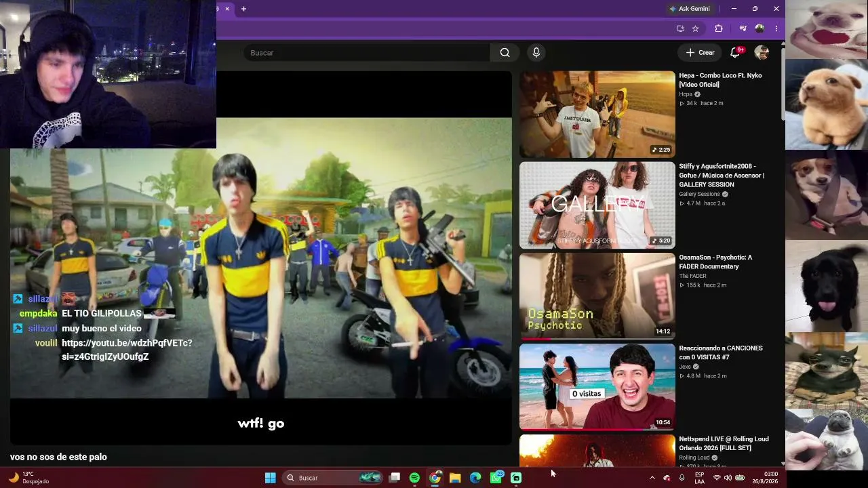The width and height of the screenshot is (868, 488).
Task: Click the '155 k hace 2 m' view count
Action: [x=703, y=285]
